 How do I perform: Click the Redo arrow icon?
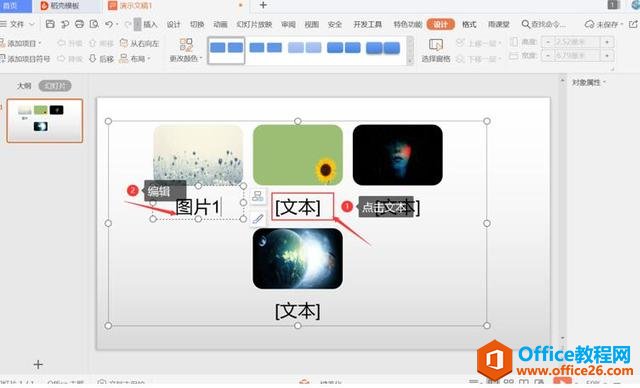click(x=128, y=24)
